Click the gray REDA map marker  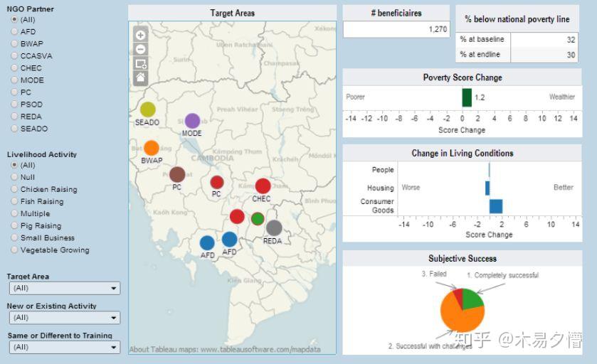(274, 227)
